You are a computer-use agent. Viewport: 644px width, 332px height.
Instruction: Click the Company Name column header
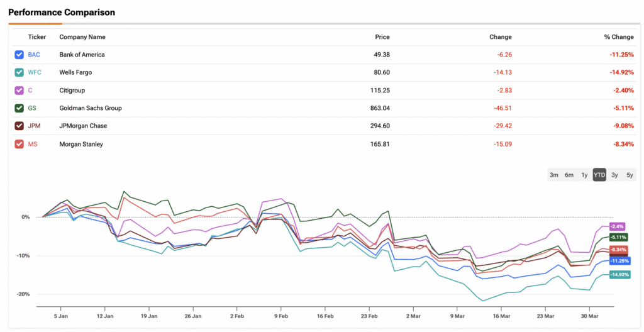click(82, 37)
